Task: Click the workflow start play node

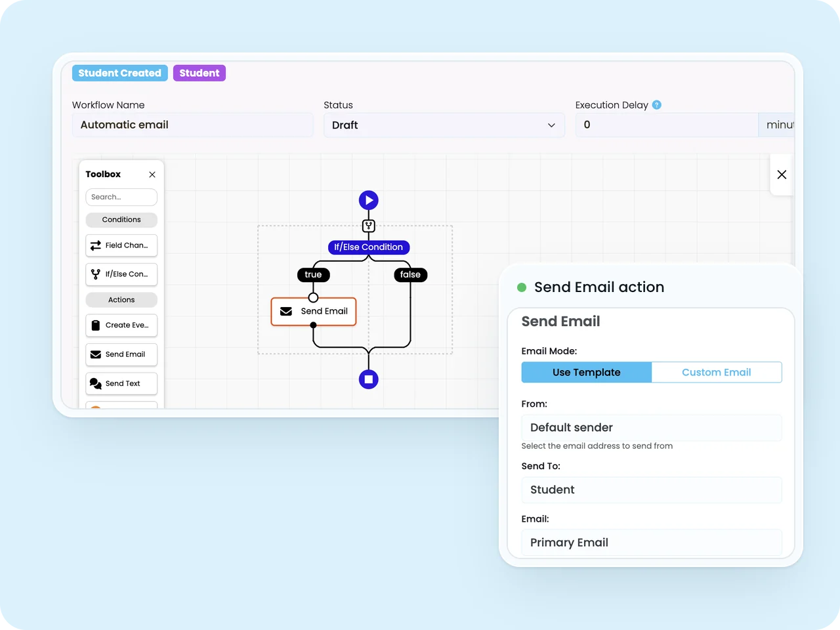Action: point(369,200)
